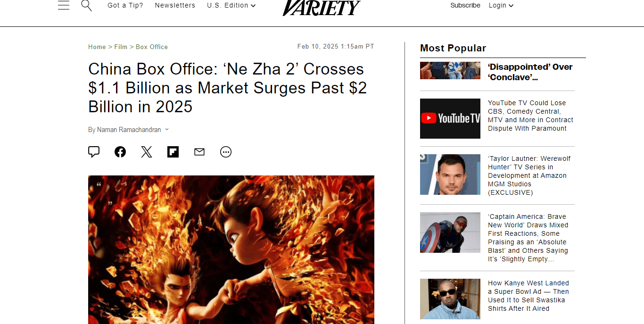Open the hamburger menu icon
The width and height of the screenshot is (644, 324).
[x=64, y=5]
